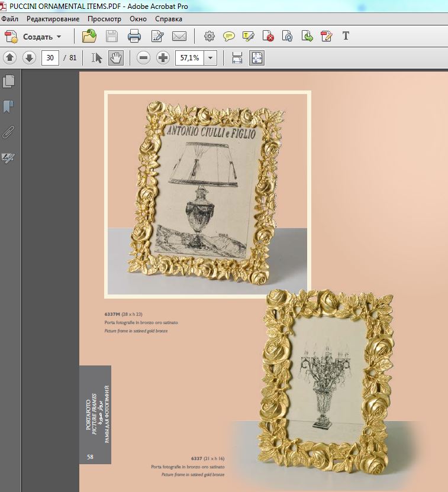Print the document using the printer icon
Viewport: 448px width, 492px height.
[134, 36]
